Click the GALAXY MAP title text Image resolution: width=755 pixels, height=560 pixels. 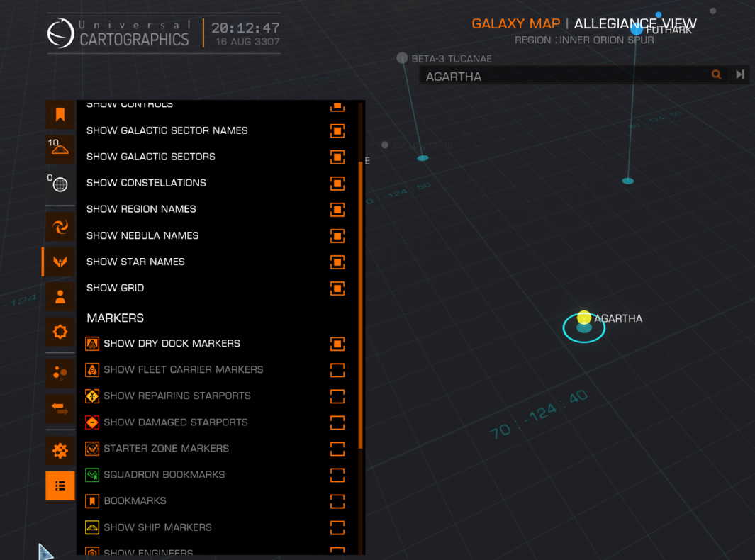click(x=515, y=23)
